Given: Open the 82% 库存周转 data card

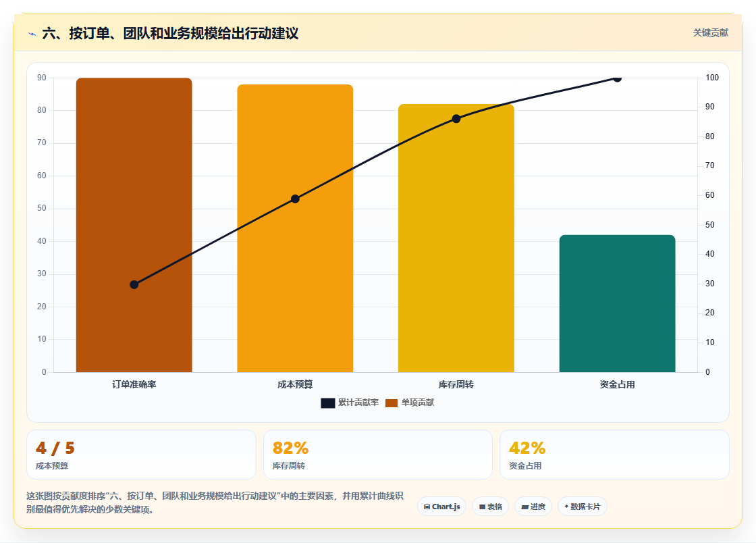Looking at the screenshot, I should pyautogui.click(x=377, y=455).
